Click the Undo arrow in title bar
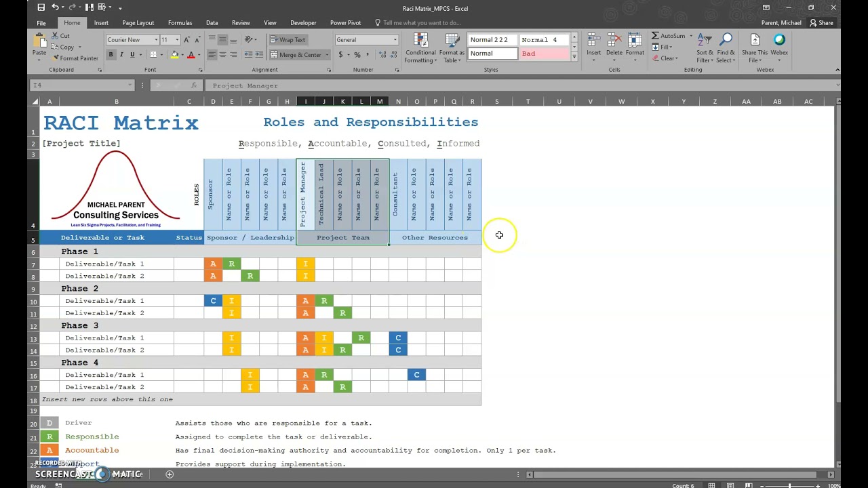The width and height of the screenshot is (868, 488). pyautogui.click(x=55, y=7)
